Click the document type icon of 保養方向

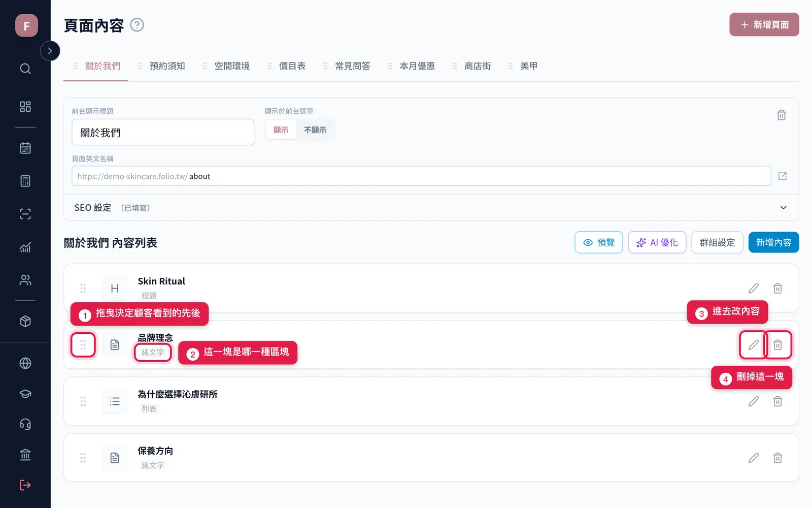115,458
